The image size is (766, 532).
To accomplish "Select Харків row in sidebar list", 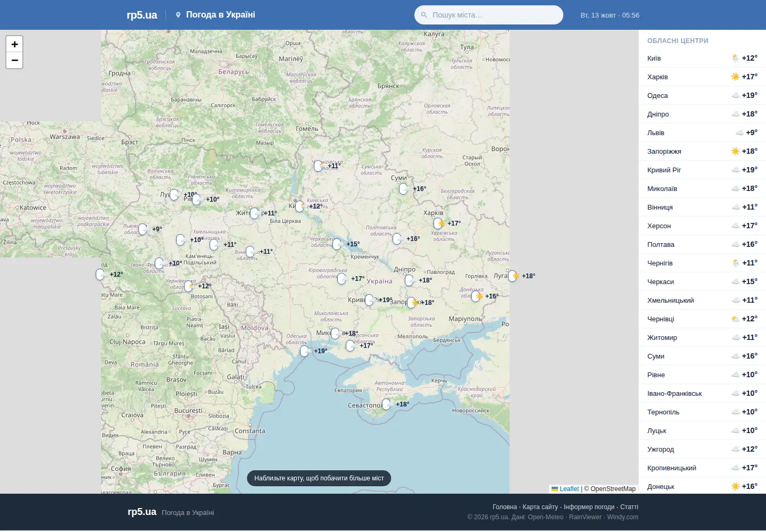I will 702,77.
